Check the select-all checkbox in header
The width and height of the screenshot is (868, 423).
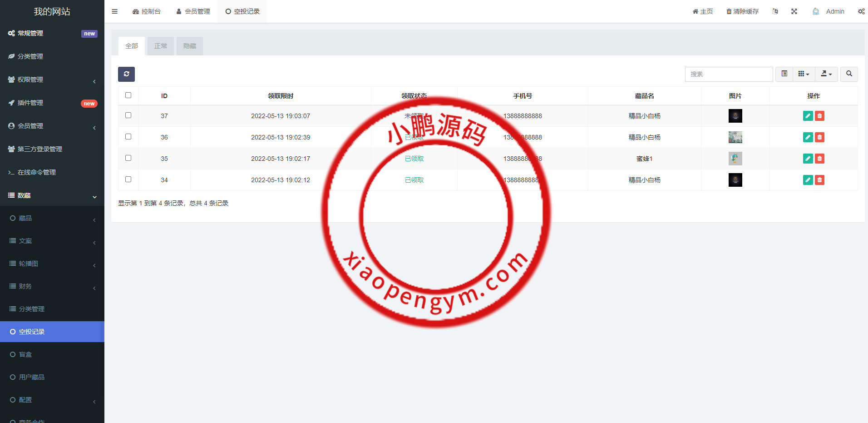click(x=128, y=95)
